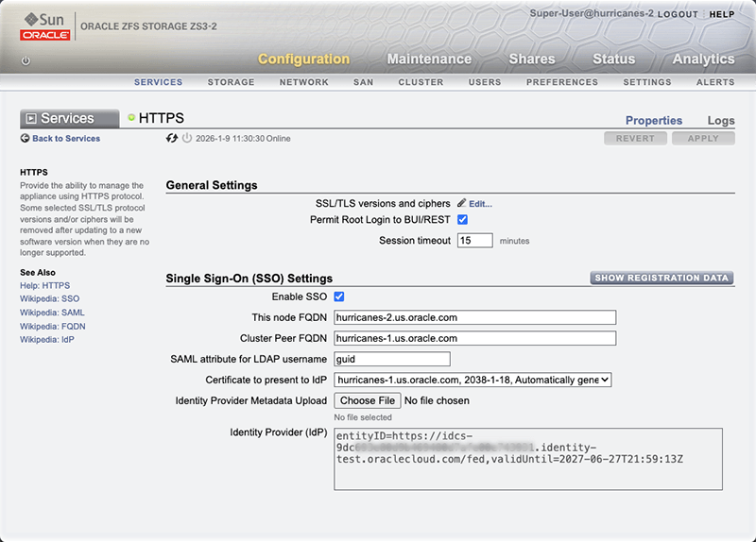The width and height of the screenshot is (756, 542).
Task: Open the Wikipedia: IdP link
Action: (47, 340)
